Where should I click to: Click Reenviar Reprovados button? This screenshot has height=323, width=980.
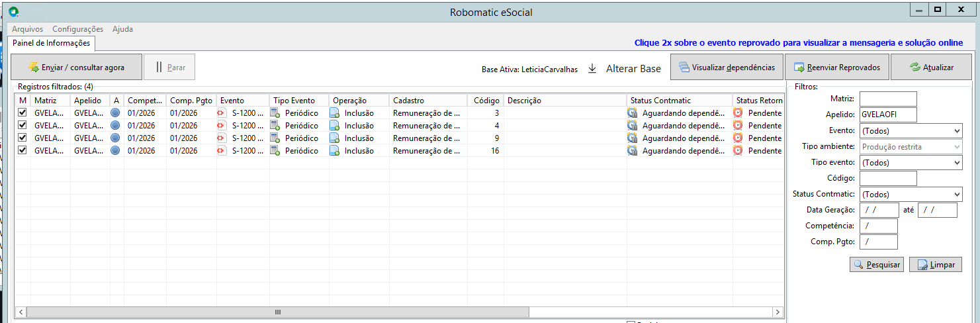pyautogui.click(x=836, y=67)
